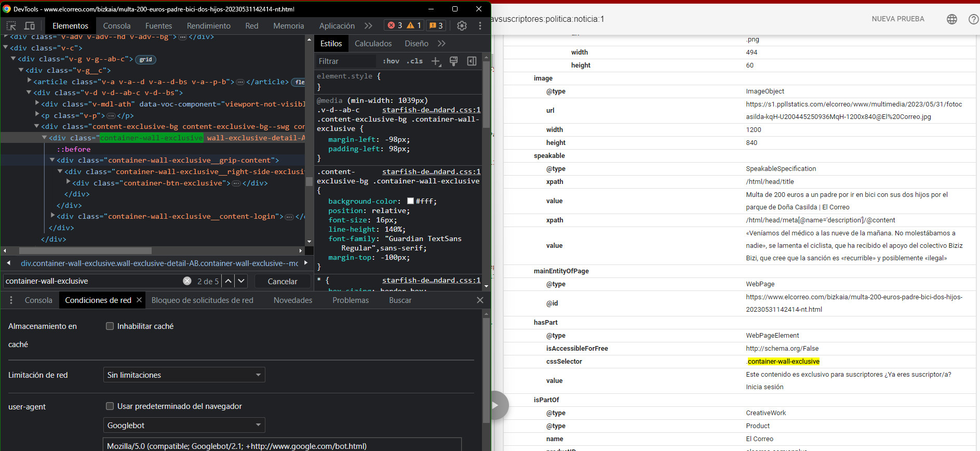Expand the container-btn-exclusive div node

tap(69, 183)
